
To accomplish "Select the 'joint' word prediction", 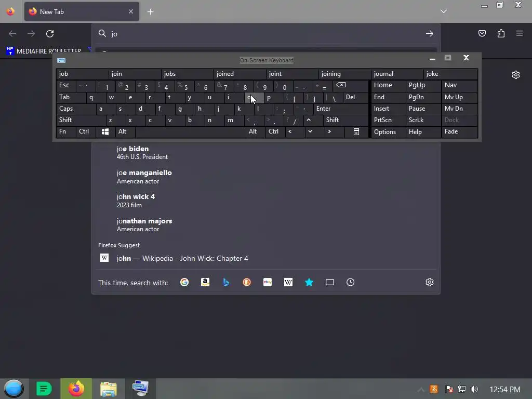I will tap(292, 74).
